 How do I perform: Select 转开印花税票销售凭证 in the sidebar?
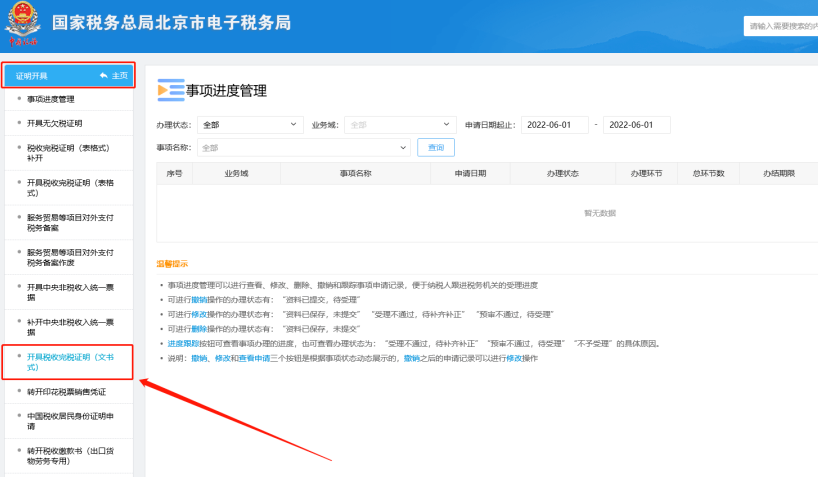pos(66,392)
